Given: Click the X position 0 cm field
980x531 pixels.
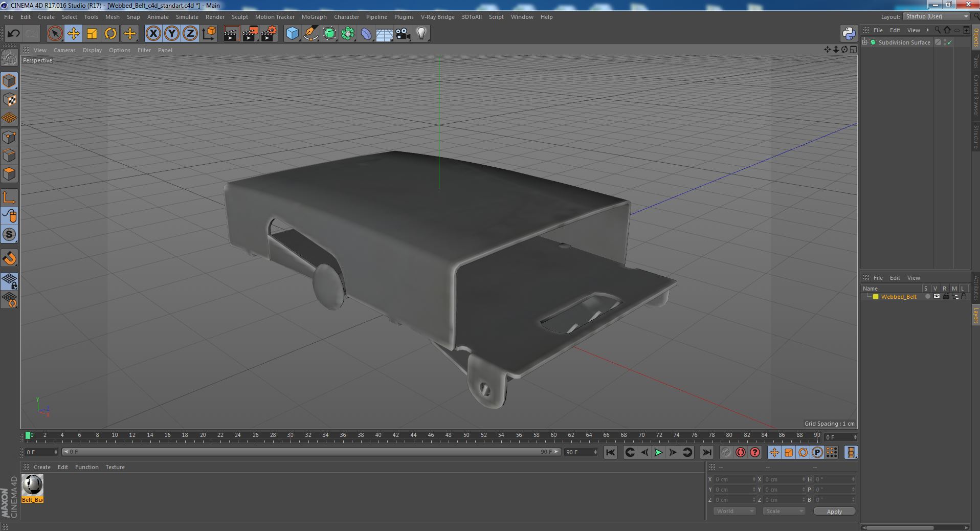Looking at the screenshot, I should coord(734,479).
